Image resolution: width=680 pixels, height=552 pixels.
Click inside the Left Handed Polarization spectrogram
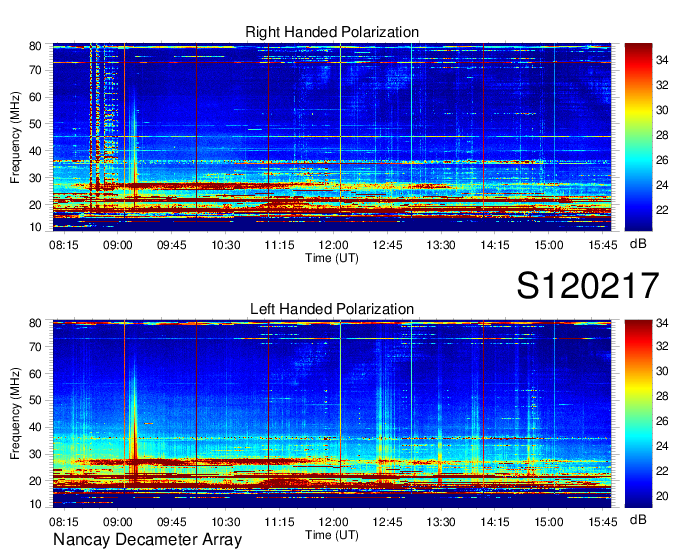click(x=332, y=414)
